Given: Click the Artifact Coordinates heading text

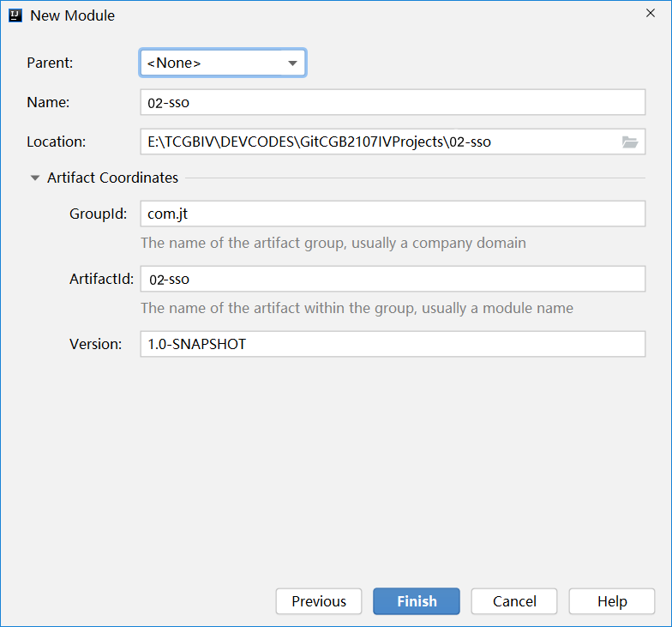Looking at the screenshot, I should (113, 178).
